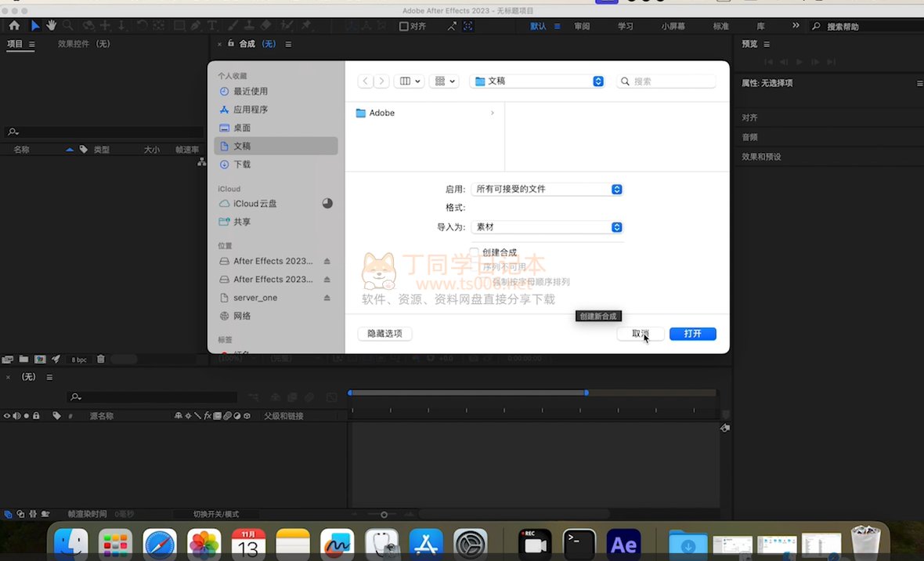Viewport: 924px width, 561px height.
Task: Click the new folder icon in Project panel
Action: click(x=23, y=360)
